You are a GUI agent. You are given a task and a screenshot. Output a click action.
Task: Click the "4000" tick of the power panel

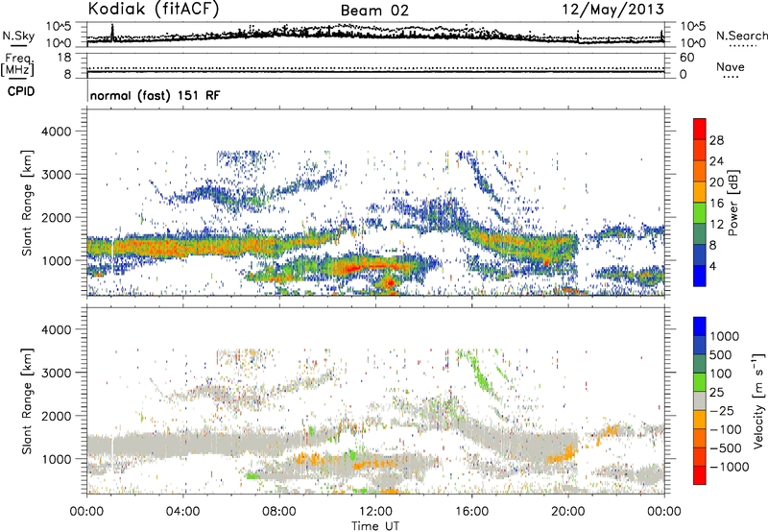[x=57, y=132]
